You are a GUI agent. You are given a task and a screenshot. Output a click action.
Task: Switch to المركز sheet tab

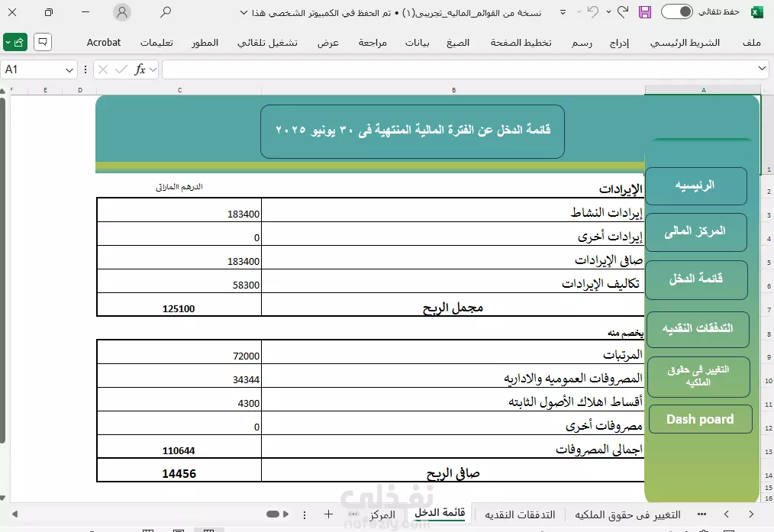point(382,514)
